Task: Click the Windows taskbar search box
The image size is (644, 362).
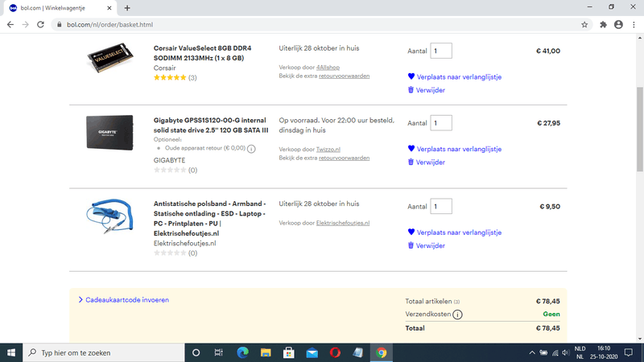Action: (x=104, y=352)
